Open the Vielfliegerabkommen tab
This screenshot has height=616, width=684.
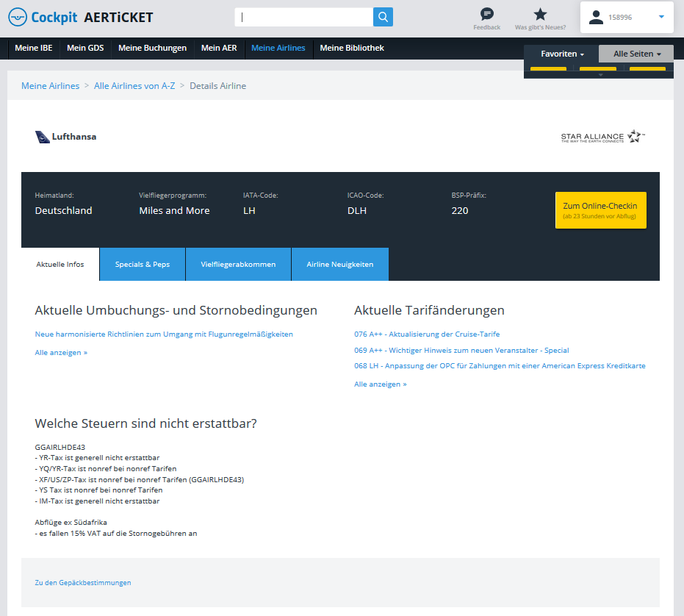click(238, 265)
